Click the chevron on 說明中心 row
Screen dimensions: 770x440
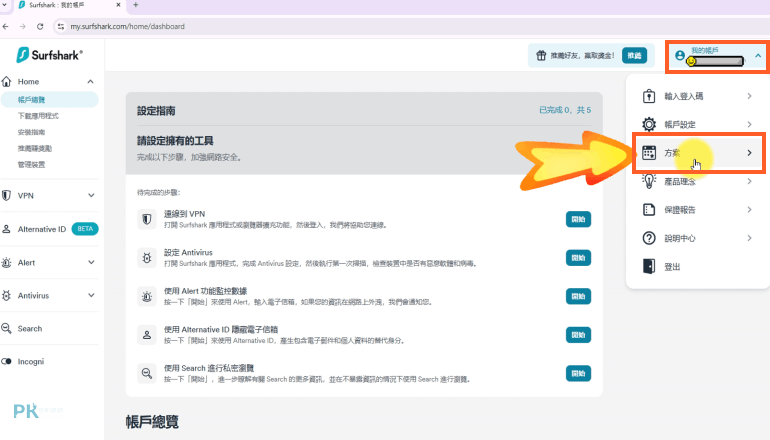(x=749, y=238)
